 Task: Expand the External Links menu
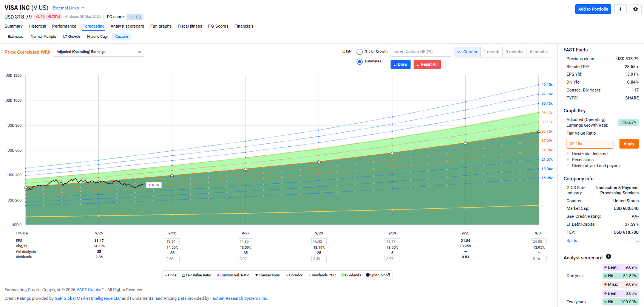pyautogui.click(x=68, y=8)
